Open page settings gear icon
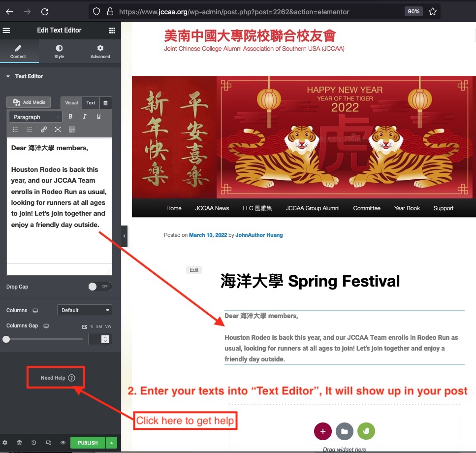476x453 pixels. coord(5,443)
